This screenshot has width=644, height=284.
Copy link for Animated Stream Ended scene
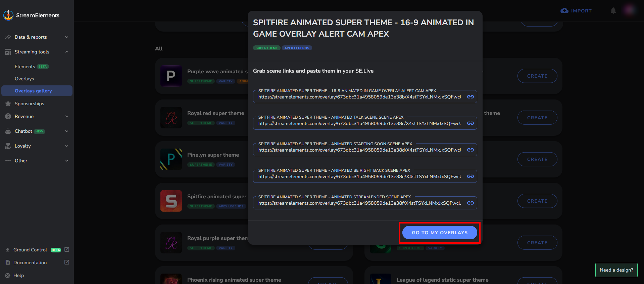(x=470, y=203)
